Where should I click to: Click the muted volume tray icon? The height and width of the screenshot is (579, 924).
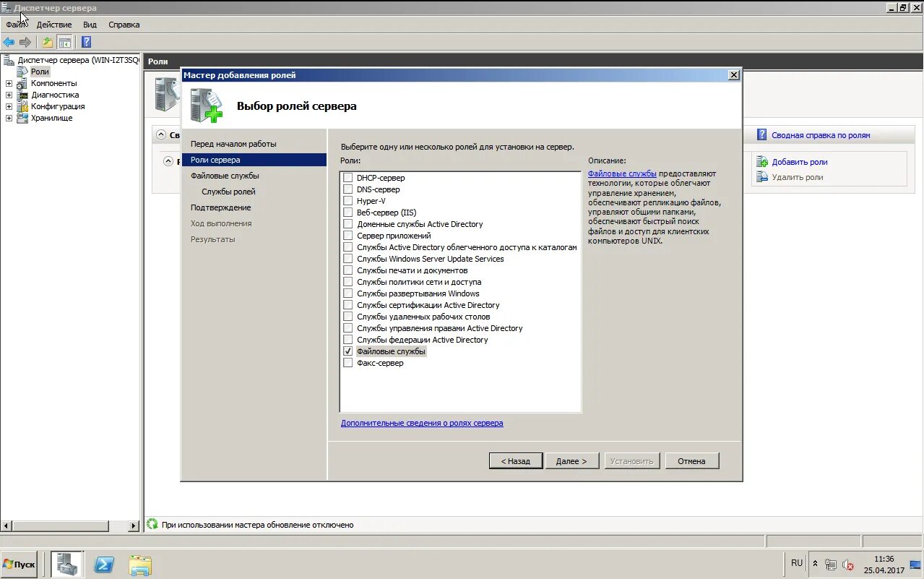(848, 565)
